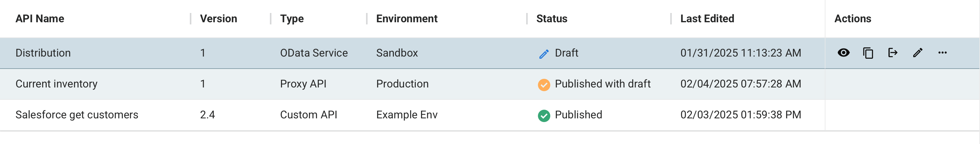
Task: Sort by the API Name column header
Action: pyautogui.click(x=40, y=19)
